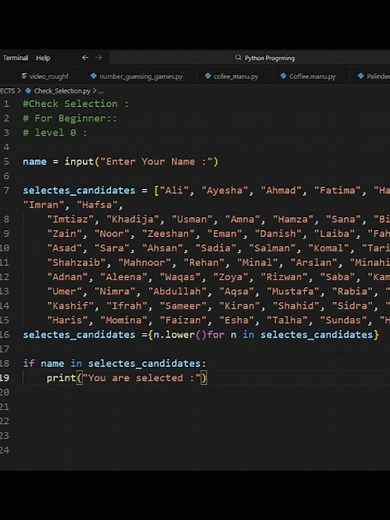The height and width of the screenshot is (520, 390).
Task: Click the comment '#Check Selection :'
Action: (x=75, y=104)
